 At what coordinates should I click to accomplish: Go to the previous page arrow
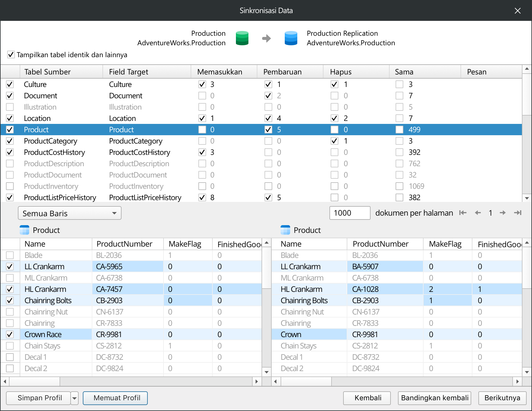point(478,213)
